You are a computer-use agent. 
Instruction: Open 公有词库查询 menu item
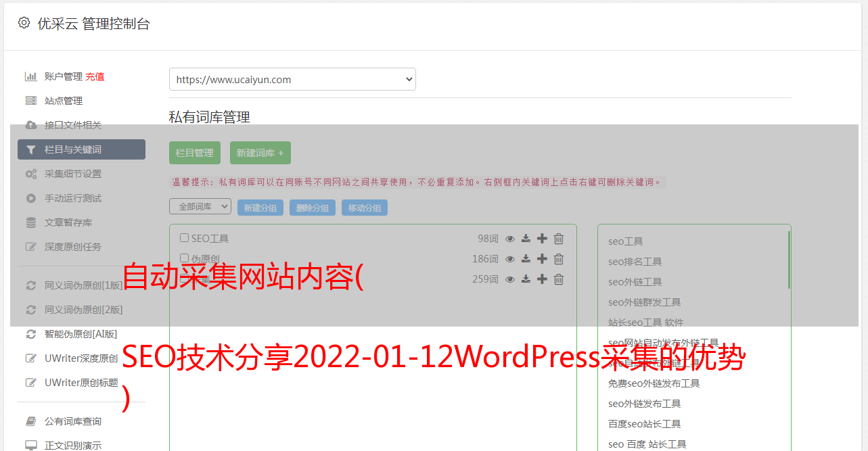pyautogui.click(x=73, y=421)
